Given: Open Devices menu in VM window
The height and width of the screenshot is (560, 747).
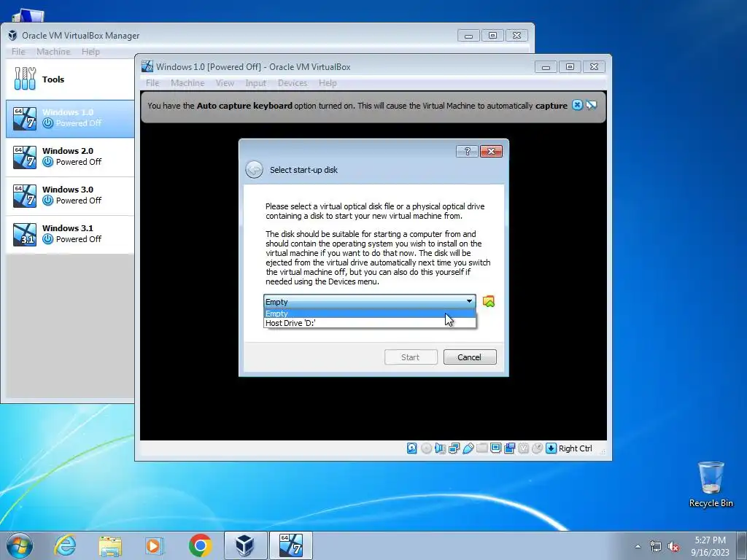Looking at the screenshot, I should point(293,83).
